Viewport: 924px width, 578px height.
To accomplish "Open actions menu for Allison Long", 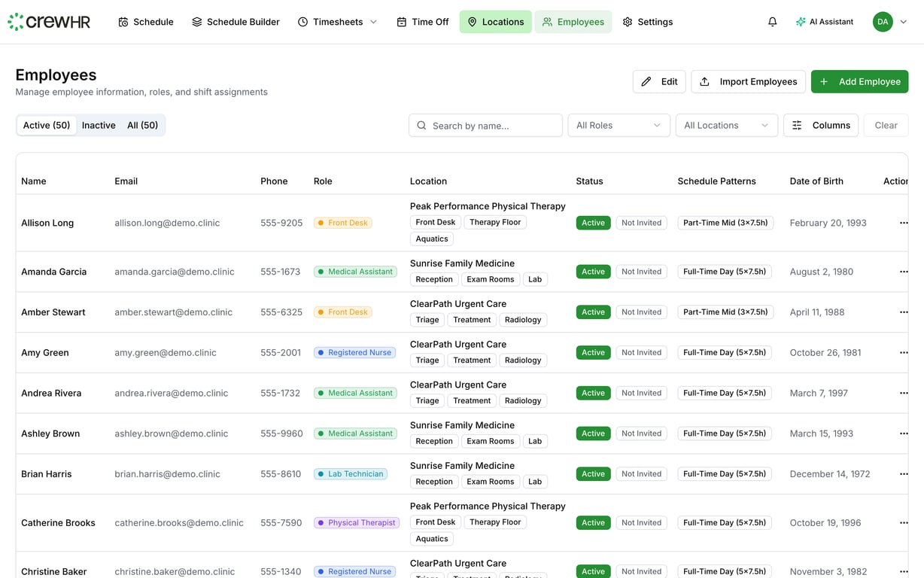I will (x=904, y=223).
